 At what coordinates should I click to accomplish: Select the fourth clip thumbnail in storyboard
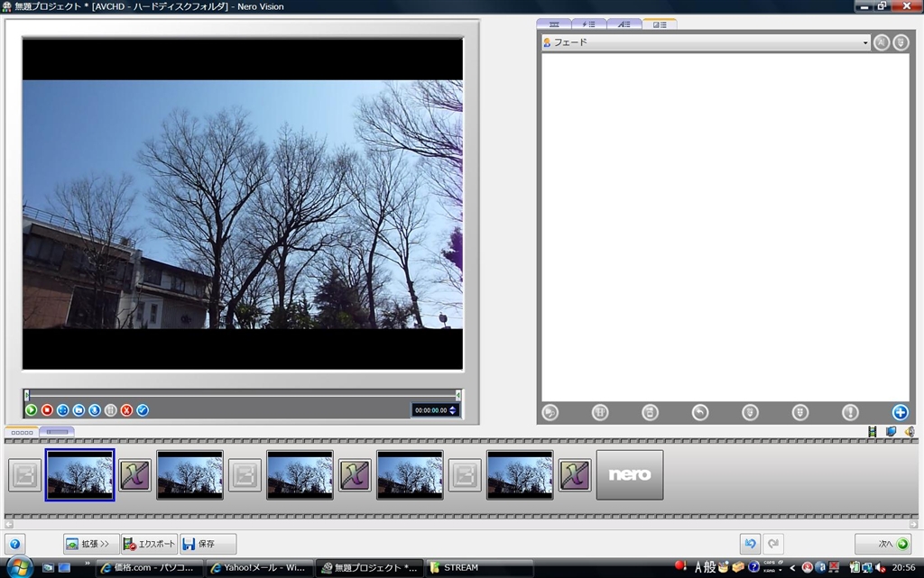pyautogui.click(x=411, y=475)
